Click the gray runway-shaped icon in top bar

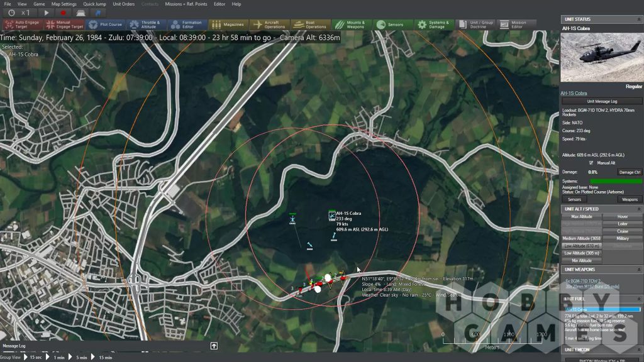(80, 13)
